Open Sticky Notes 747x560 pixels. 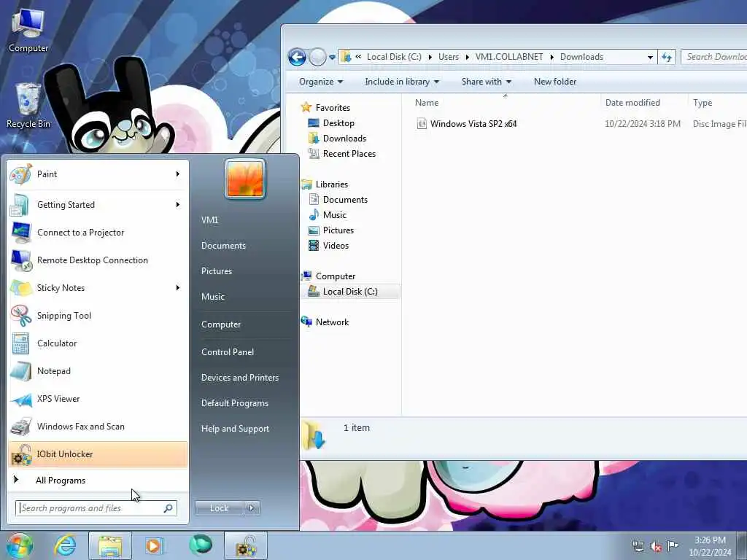pos(98,287)
